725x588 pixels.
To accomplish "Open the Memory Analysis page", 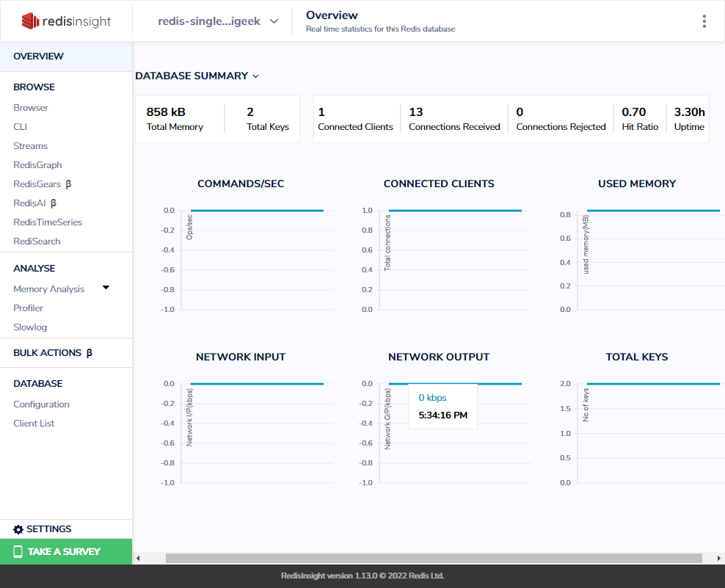I will 49,288.
